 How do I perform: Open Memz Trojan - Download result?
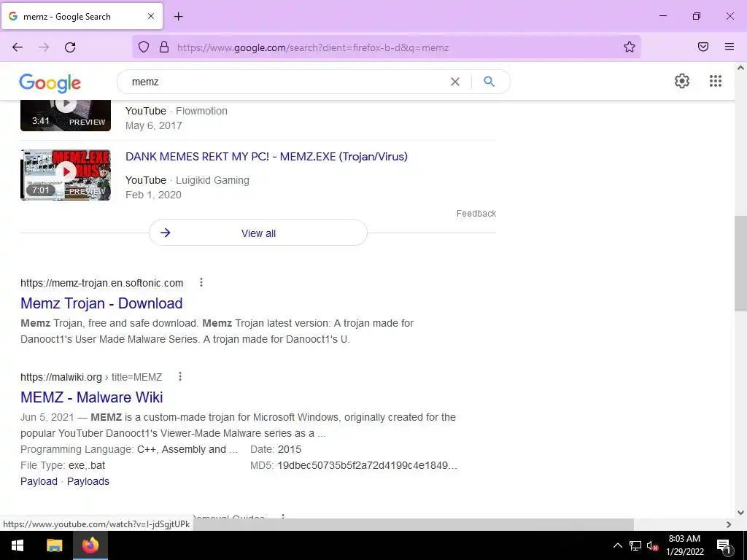tap(101, 303)
